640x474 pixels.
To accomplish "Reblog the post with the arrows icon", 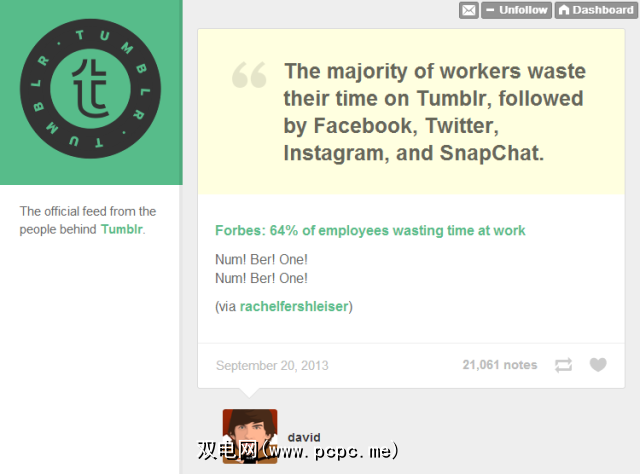I will 564,365.
